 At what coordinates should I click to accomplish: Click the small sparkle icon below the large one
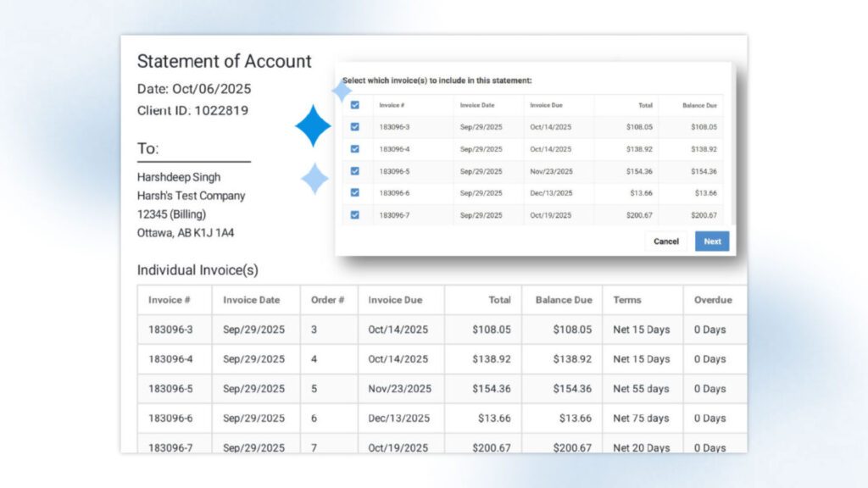pos(314,179)
